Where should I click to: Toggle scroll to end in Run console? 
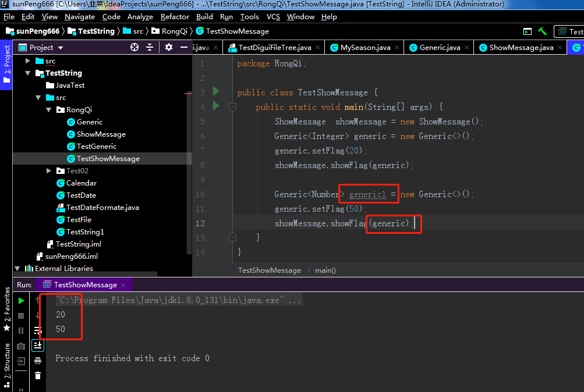[x=38, y=345]
